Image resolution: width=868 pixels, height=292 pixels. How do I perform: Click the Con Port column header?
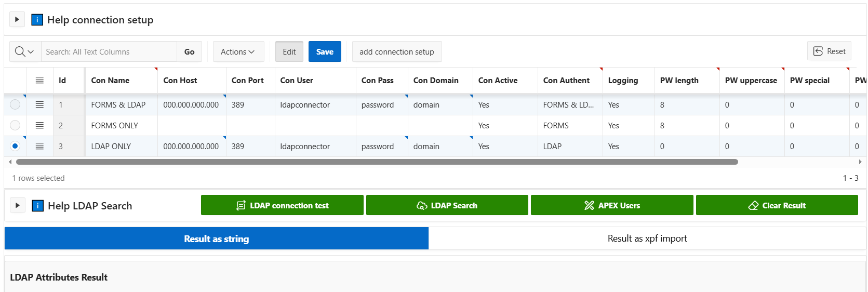point(250,80)
